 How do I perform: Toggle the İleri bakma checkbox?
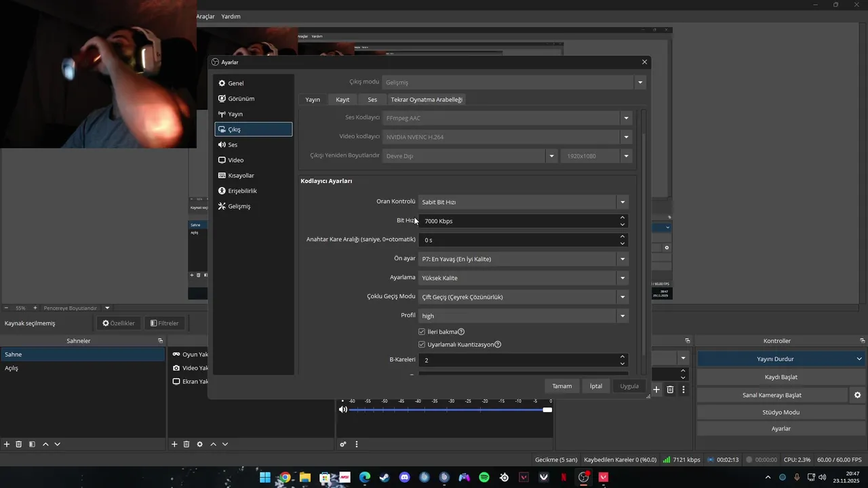click(422, 331)
